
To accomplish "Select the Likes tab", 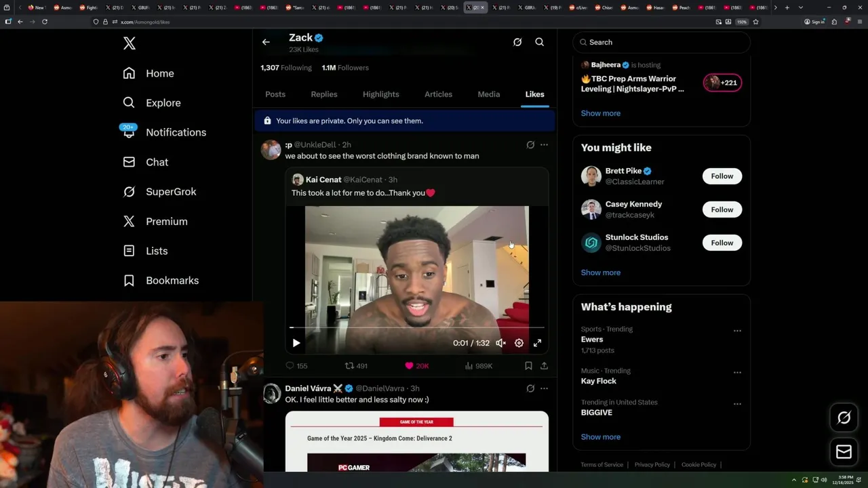I will click(x=535, y=94).
